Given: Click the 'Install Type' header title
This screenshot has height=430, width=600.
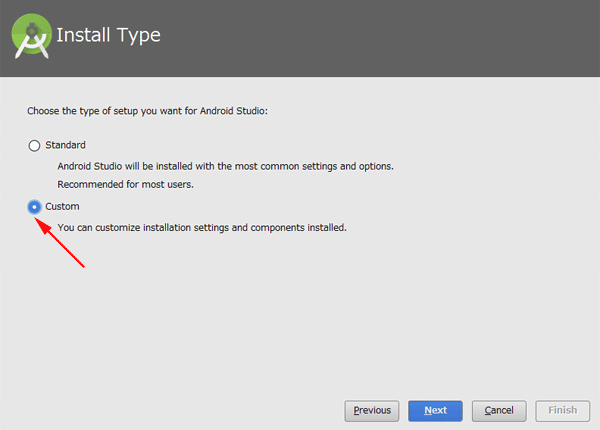Looking at the screenshot, I should (x=108, y=35).
